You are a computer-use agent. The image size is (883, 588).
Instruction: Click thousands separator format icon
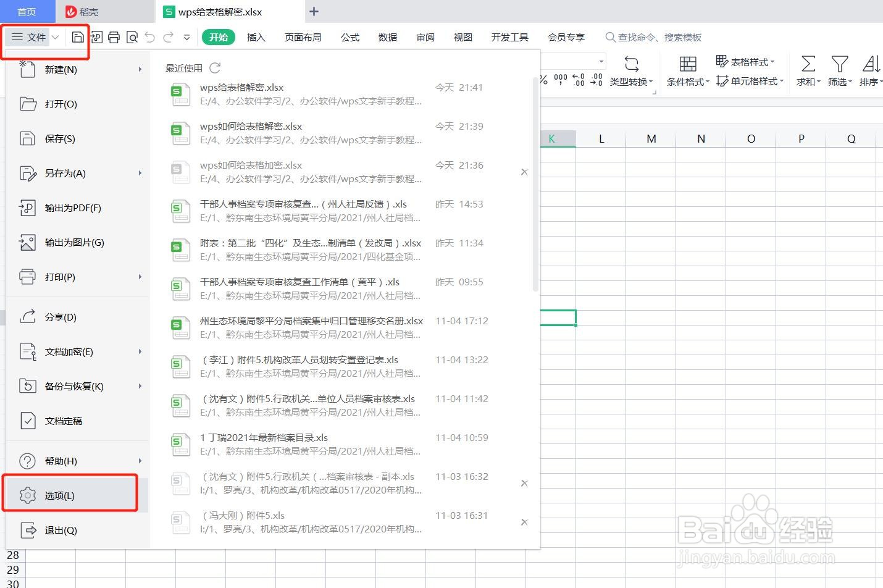click(561, 80)
